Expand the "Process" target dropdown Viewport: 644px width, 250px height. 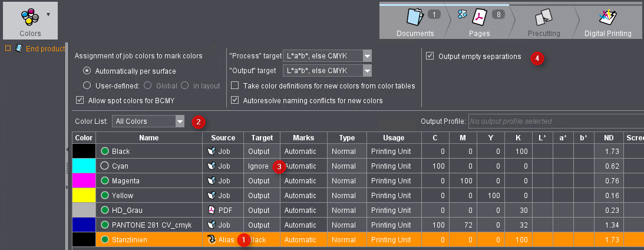pyautogui.click(x=367, y=57)
